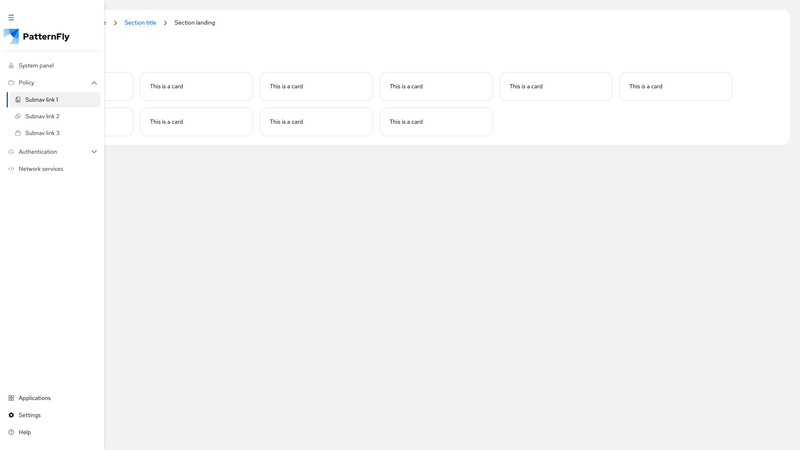Select Subnav link 2

click(54, 116)
